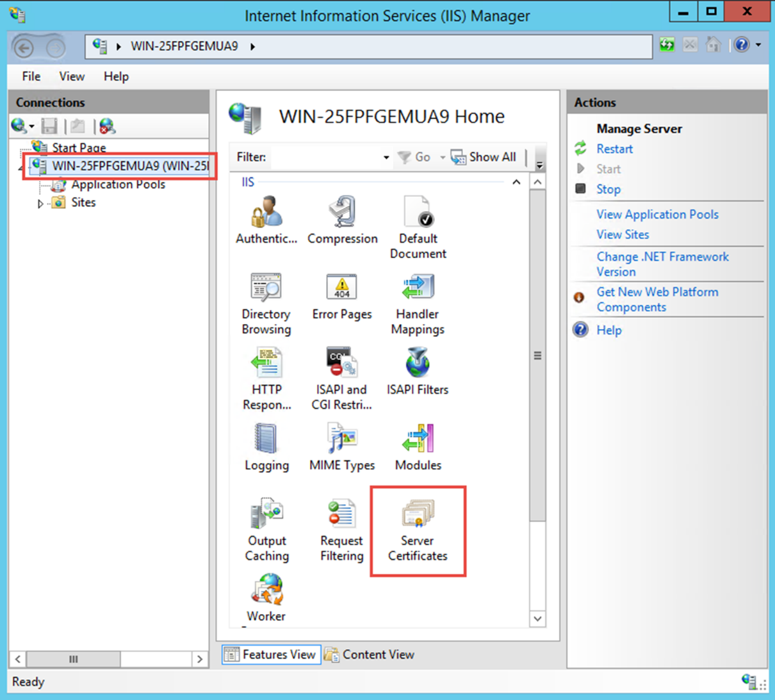
Task: Open the Modules feature
Action: point(418,447)
